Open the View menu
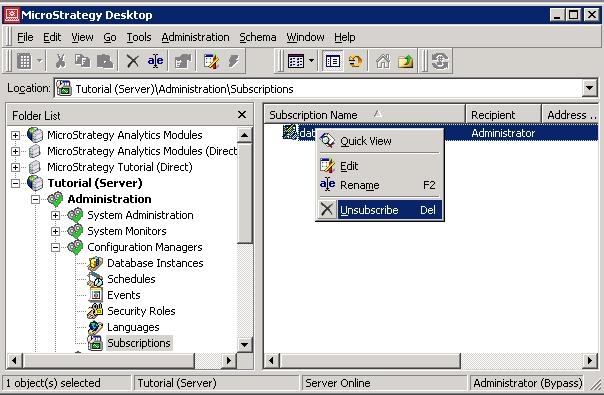This screenshot has width=604, height=395. tap(82, 37)
